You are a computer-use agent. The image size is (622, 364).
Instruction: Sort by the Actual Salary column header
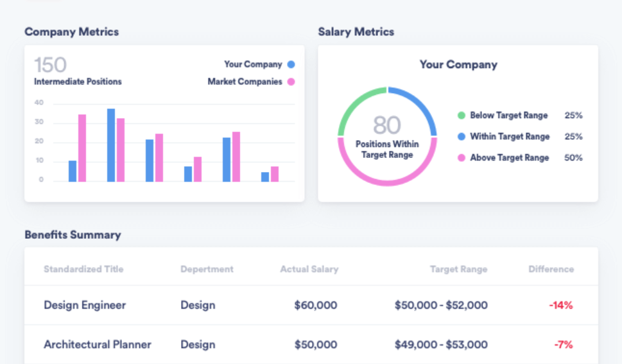[x=309, y=269]
